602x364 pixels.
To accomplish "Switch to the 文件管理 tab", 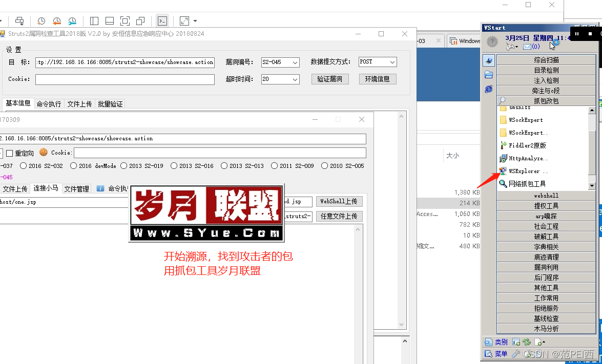I will (x=76, y=189).
